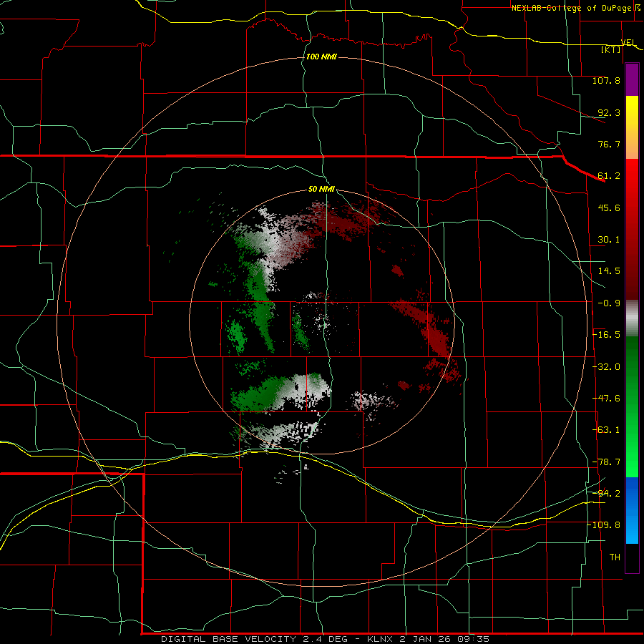The image size is (644, 644).
Task: Click the 45.6 scale value
Action: 609,208
